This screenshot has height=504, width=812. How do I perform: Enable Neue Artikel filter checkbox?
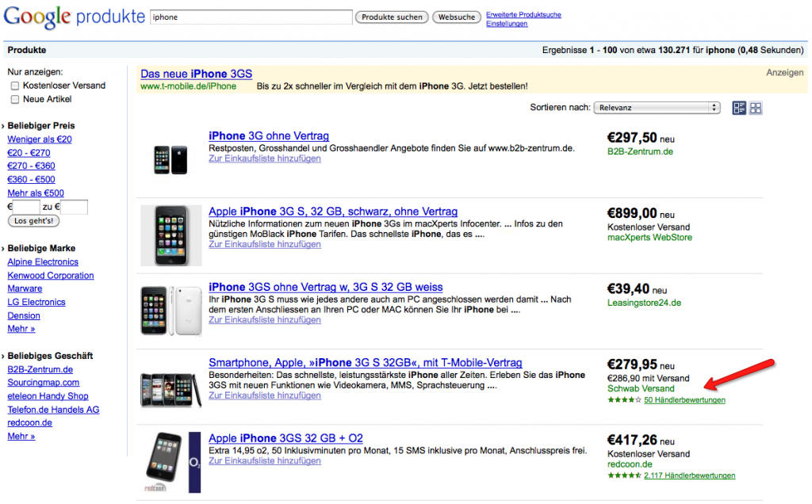15,99
